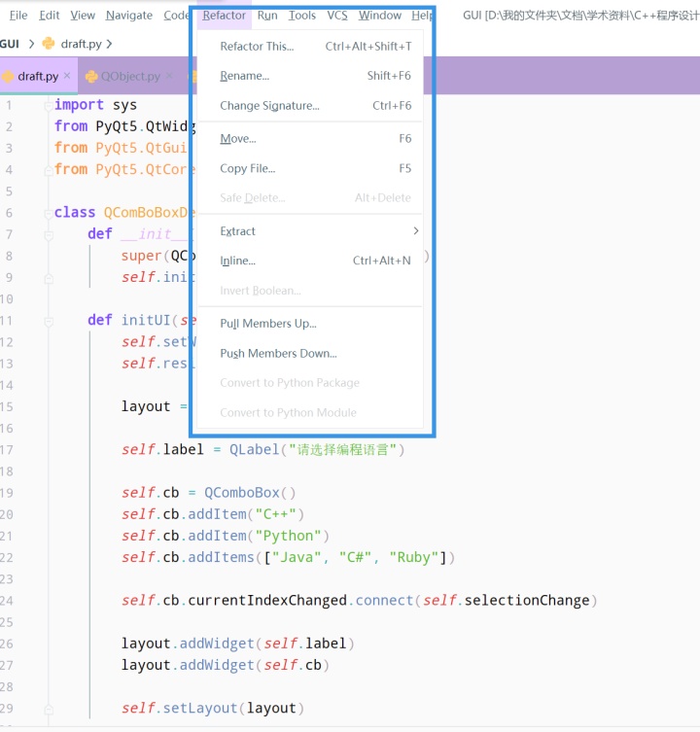This screenshot has height=732, width=700.
Task: Collapse the class fold at line 6
Action: pyautogui.click(x=49, y=214)
